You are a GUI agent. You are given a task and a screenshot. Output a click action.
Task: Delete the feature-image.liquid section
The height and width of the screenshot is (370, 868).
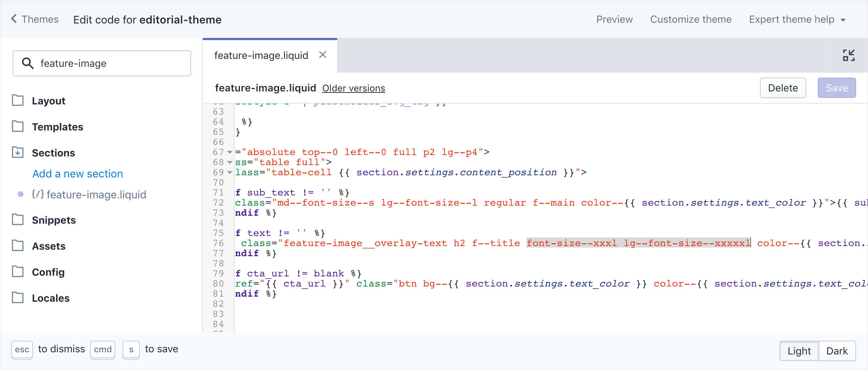[783, 88]
